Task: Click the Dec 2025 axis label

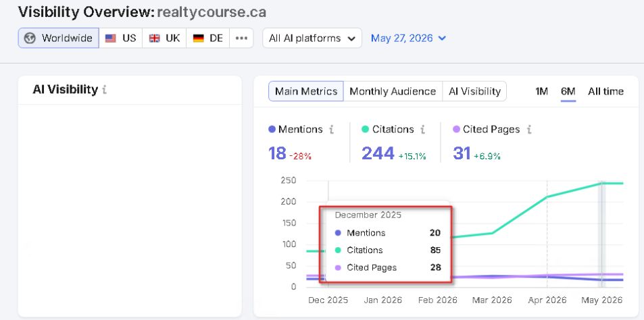Action: pos(328,300)
